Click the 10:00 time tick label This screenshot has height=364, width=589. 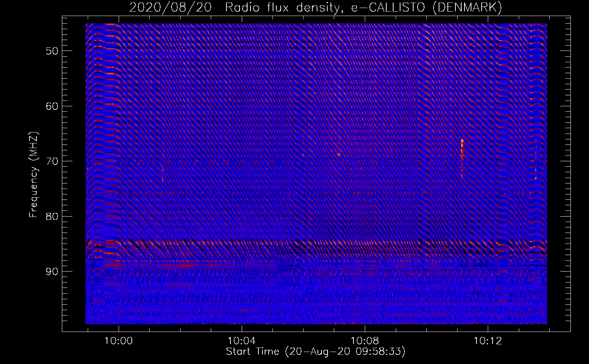click(x=118, y=341)
